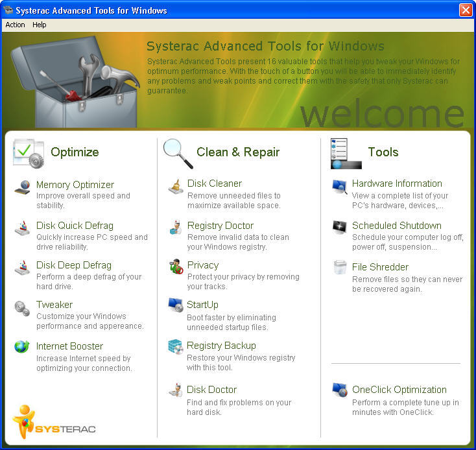The image size is (476, 450).
Task: Start OneClick Optimization link
Action: click(399, 390)
